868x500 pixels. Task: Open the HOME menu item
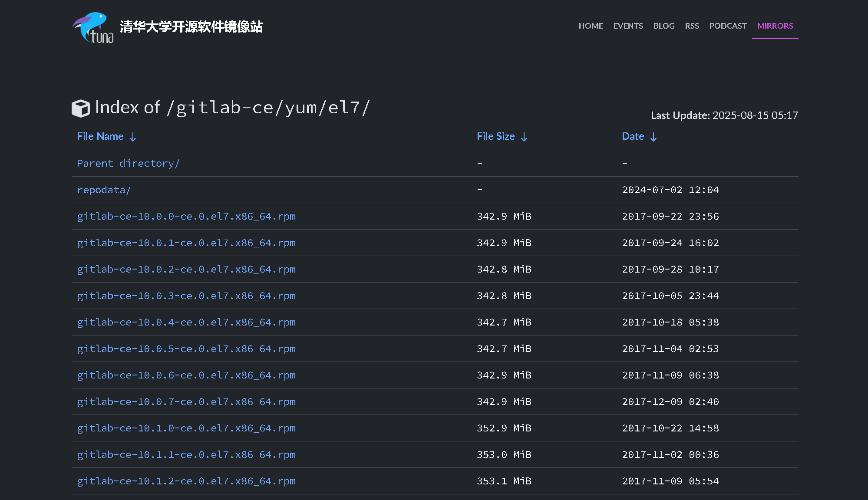pyautogui.click(x=591, y=26)
